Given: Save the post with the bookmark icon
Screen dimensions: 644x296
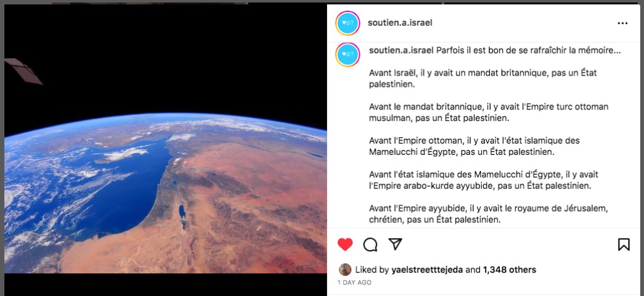Looking at the screenshot, I should (x=623, y=244).
